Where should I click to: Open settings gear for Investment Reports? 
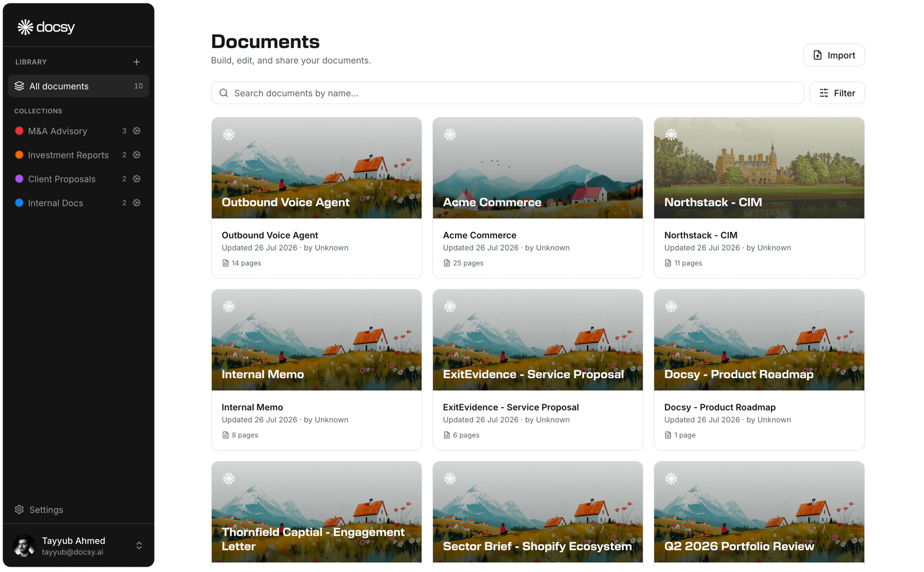click(137, 155)
